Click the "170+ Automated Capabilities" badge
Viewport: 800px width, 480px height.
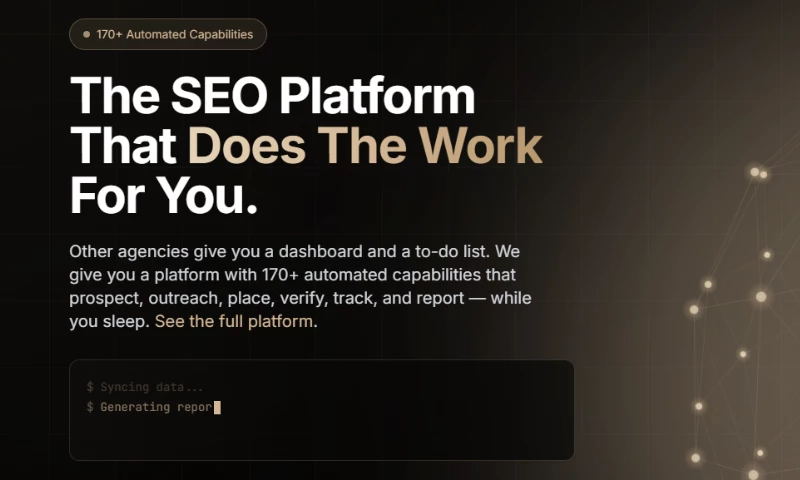click(168, 34)
